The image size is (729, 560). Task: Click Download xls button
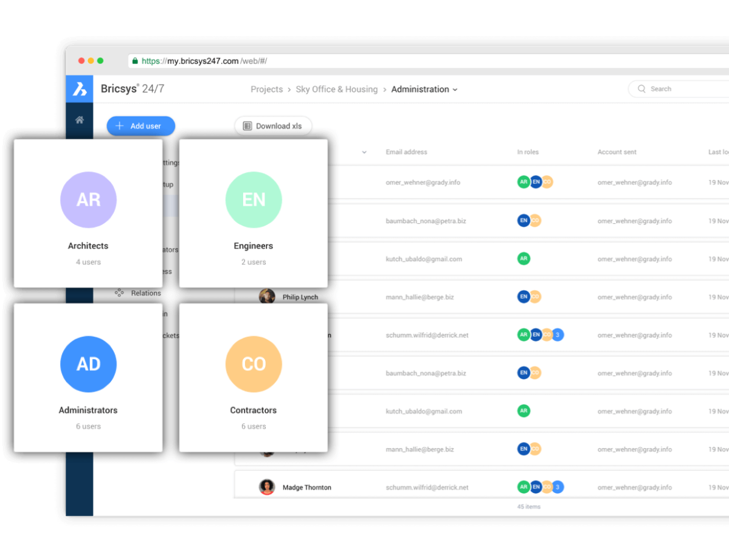point(273,126)
